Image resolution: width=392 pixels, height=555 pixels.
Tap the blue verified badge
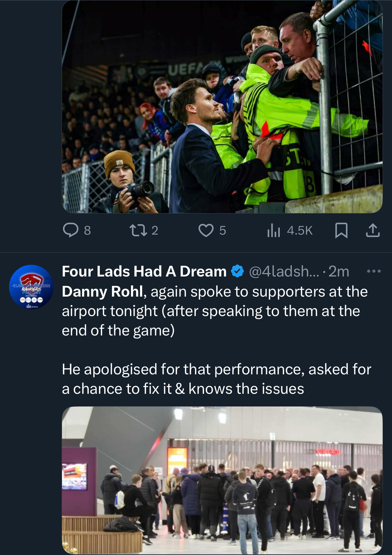[x=238, y=271]
